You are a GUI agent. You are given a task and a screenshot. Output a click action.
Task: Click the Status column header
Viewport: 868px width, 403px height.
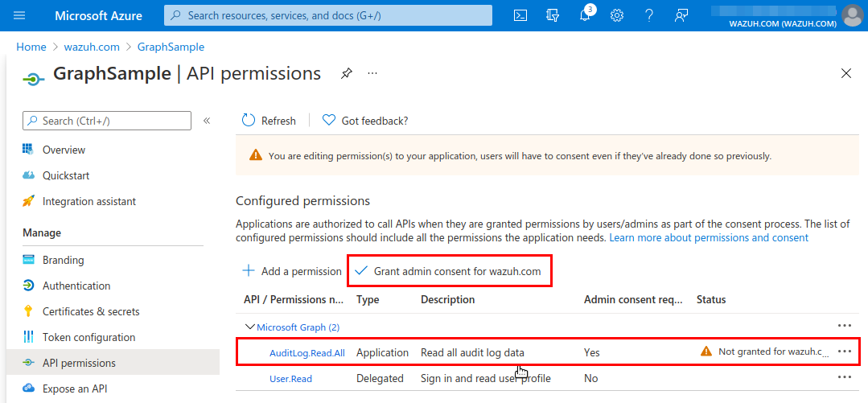point(711,300)
